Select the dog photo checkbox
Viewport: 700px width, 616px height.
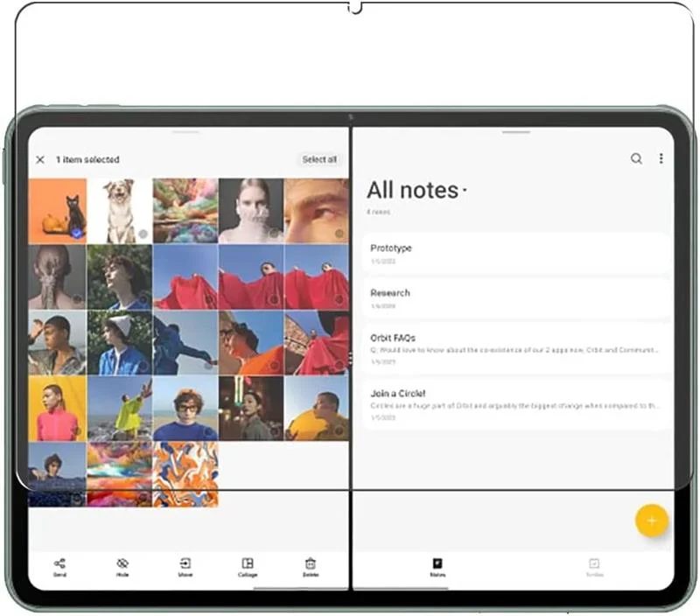pyautogui.click(x=143, y=234)
